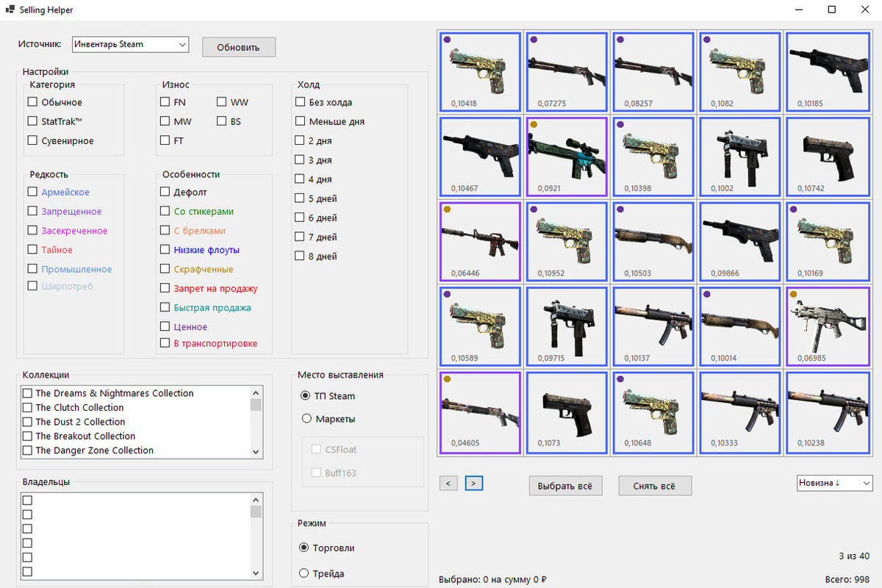Select the pistol with float 0,1073
The image size is (882, 588).
click(x=567, y=412)
